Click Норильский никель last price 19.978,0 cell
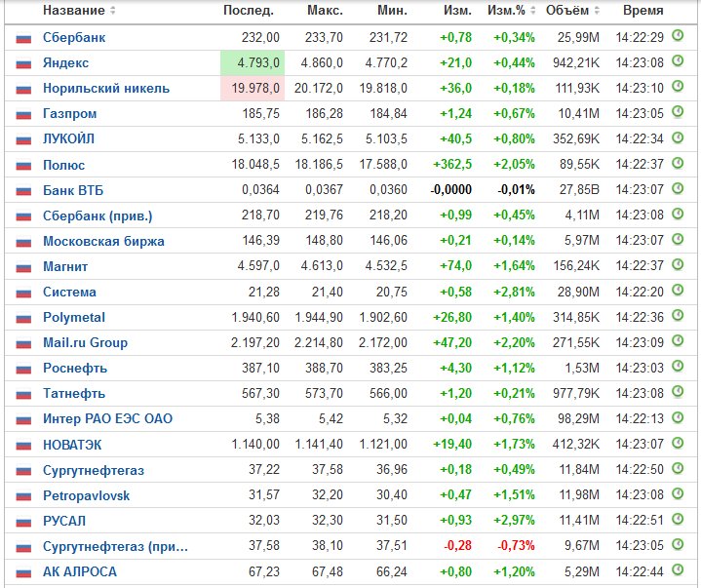The width and height of the screenshot is (701, 588). pos(253,88)
